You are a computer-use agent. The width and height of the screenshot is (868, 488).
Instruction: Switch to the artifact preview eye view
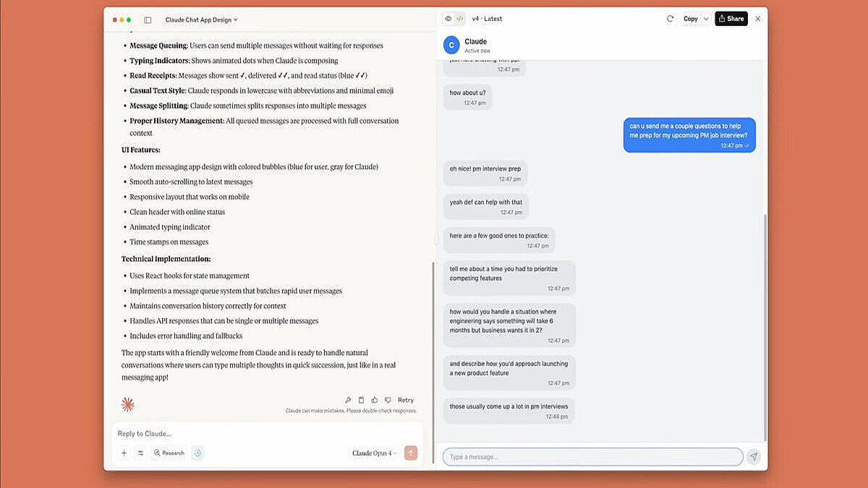tap(448, 19)
